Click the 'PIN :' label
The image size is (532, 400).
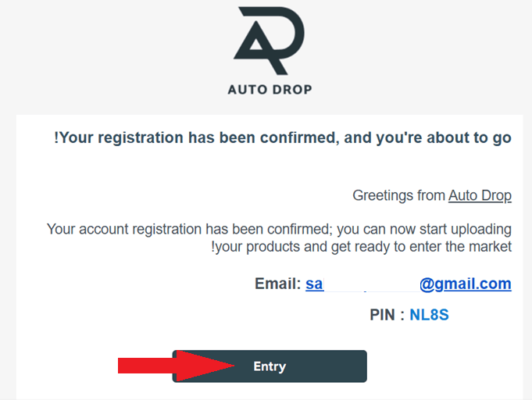387,316
